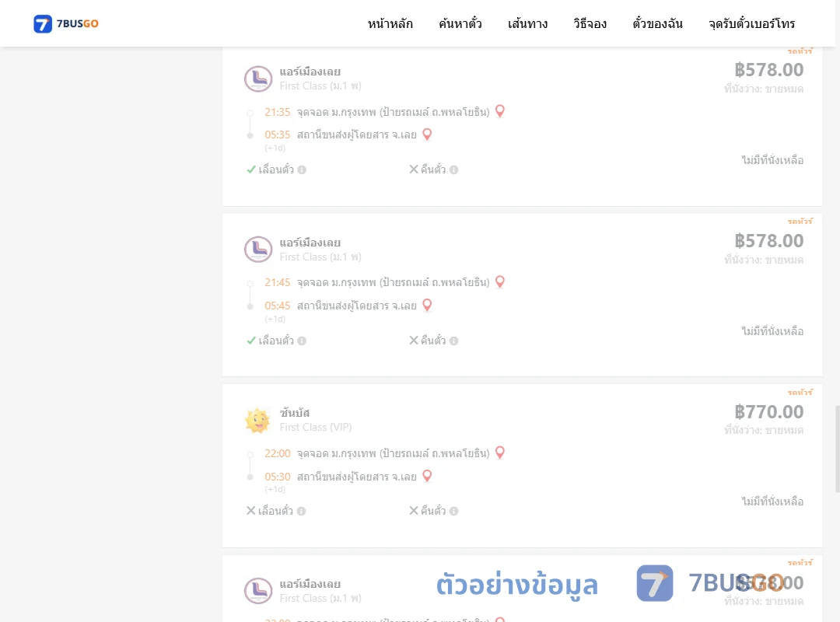Image resolution: width=840 pixels, height=622 pixels.
Task: Open map pin for 21:45 departure stop
Action: tap(500, 281)
